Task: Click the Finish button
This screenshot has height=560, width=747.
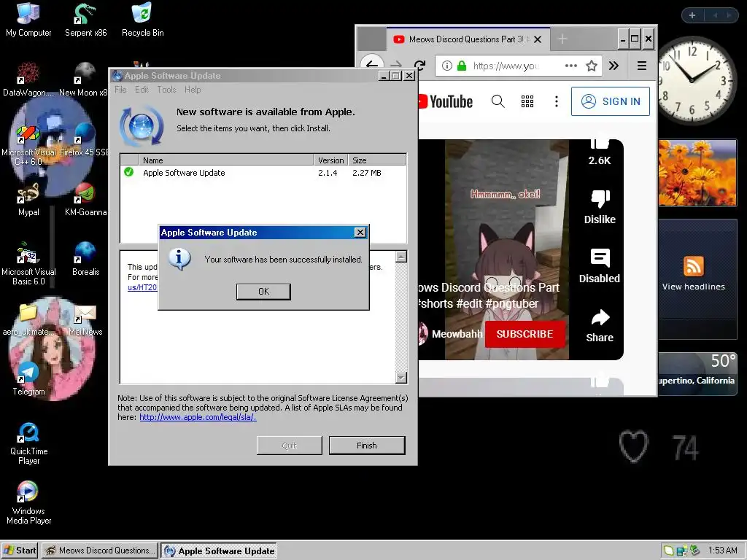Action: (367, 446)
